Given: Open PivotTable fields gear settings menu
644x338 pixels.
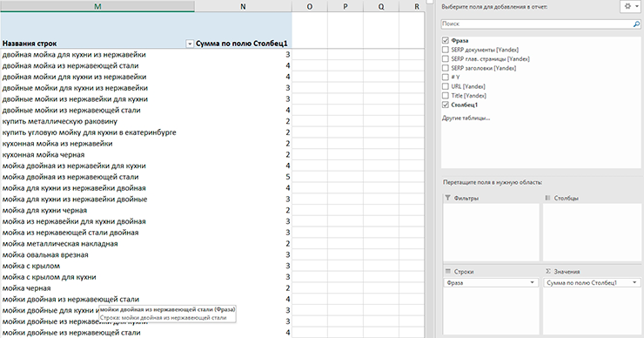Looking at the screenshot, I should pyautogui.click(x=630, y=7).
